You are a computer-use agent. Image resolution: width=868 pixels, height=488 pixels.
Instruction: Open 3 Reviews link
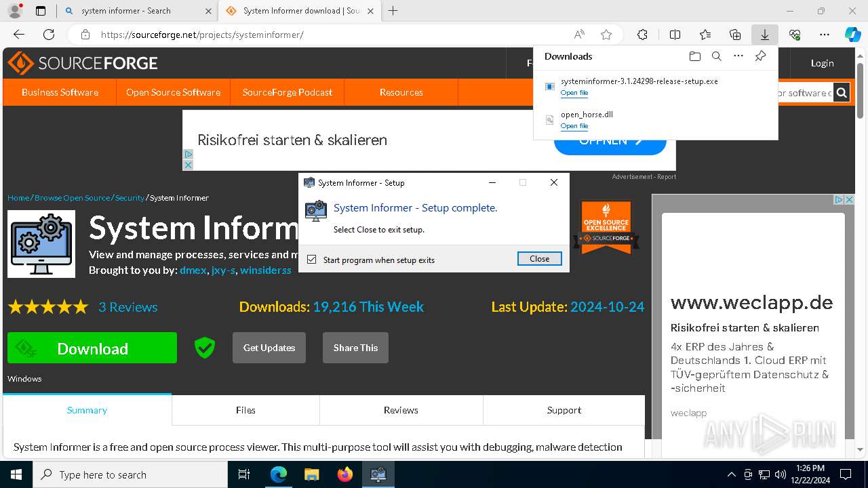[127, 307]
